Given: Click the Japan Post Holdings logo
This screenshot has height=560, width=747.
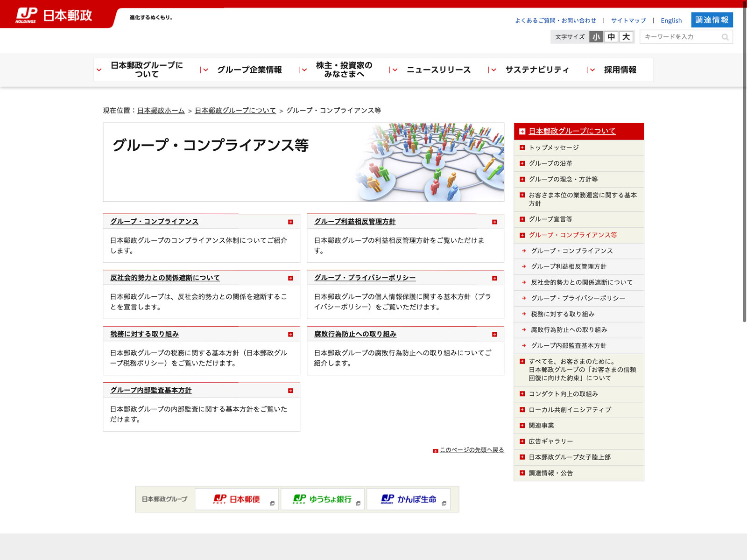Looking at the screenshot, I should point(54,16).
